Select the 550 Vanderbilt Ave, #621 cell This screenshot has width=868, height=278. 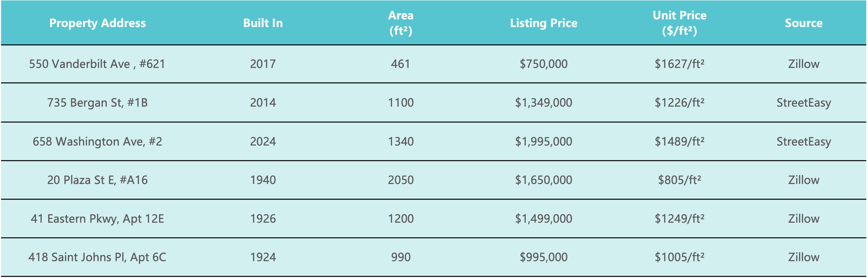[97, 64]
